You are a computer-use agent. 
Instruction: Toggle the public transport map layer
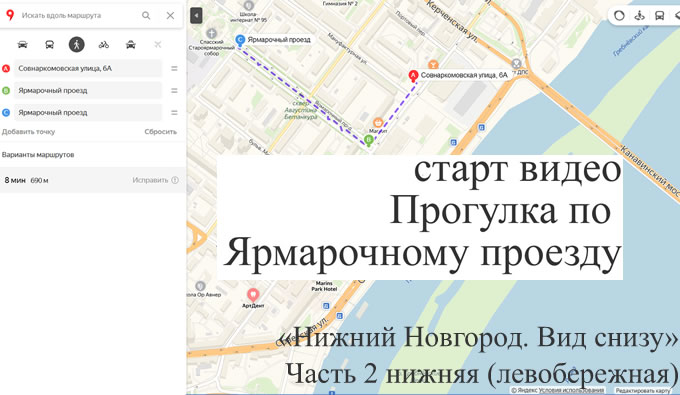click(x=659, y=16)
